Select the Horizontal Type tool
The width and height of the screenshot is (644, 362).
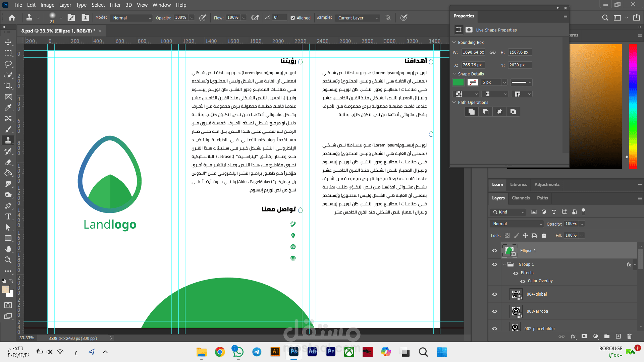tap(8, 217)
